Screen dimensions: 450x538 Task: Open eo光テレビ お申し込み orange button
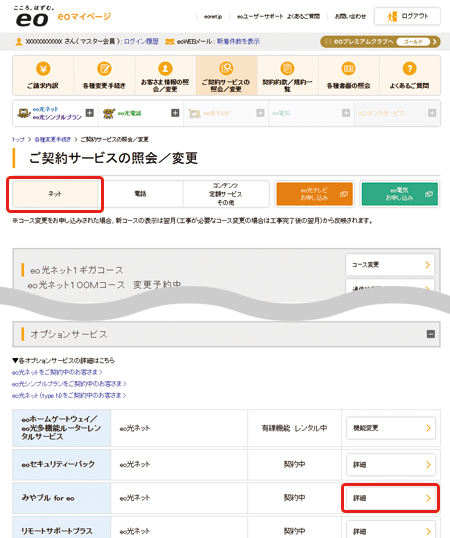click(x=315, y=194)
